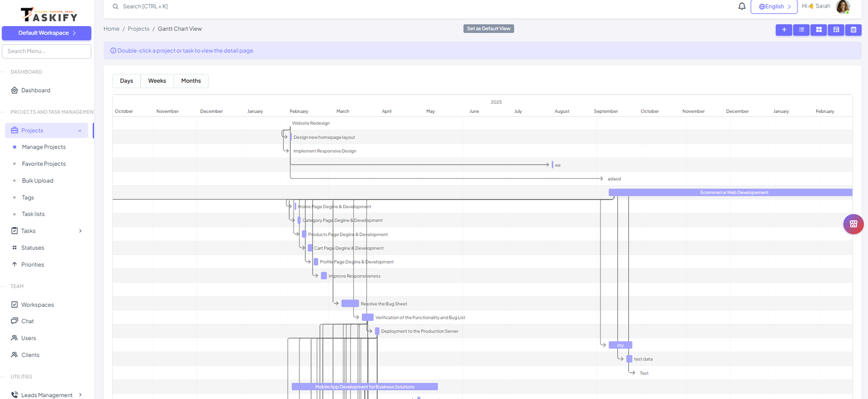Image resolution: width=868 pixels, height=399 pixels.
Task: Open Priorities in sidebar
Action: 33,265
